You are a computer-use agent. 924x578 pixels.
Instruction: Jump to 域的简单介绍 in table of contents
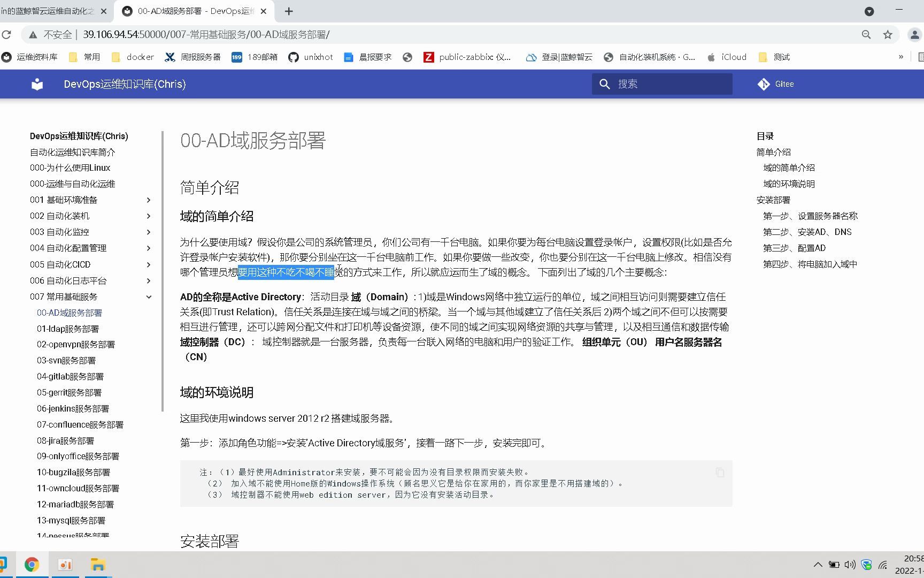(789, 168)
